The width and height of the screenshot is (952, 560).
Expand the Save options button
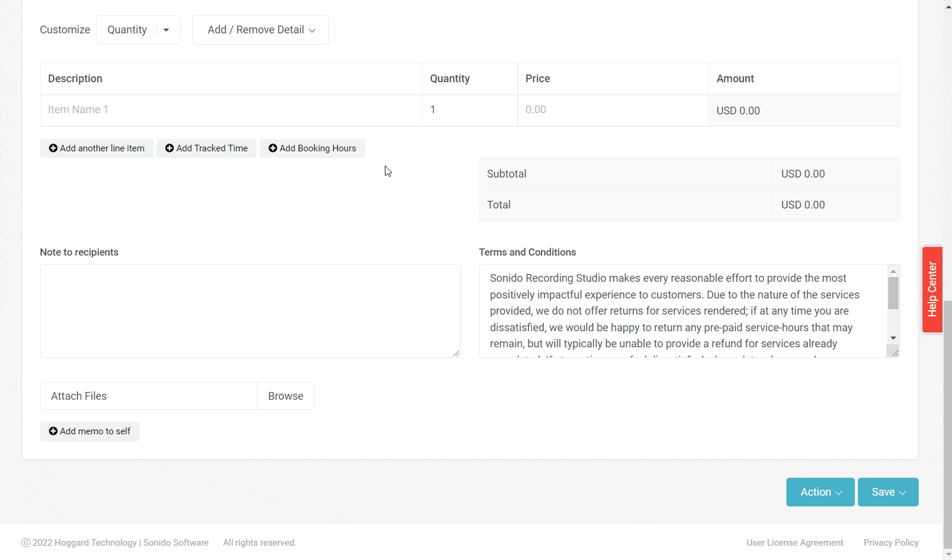(888, 492)
